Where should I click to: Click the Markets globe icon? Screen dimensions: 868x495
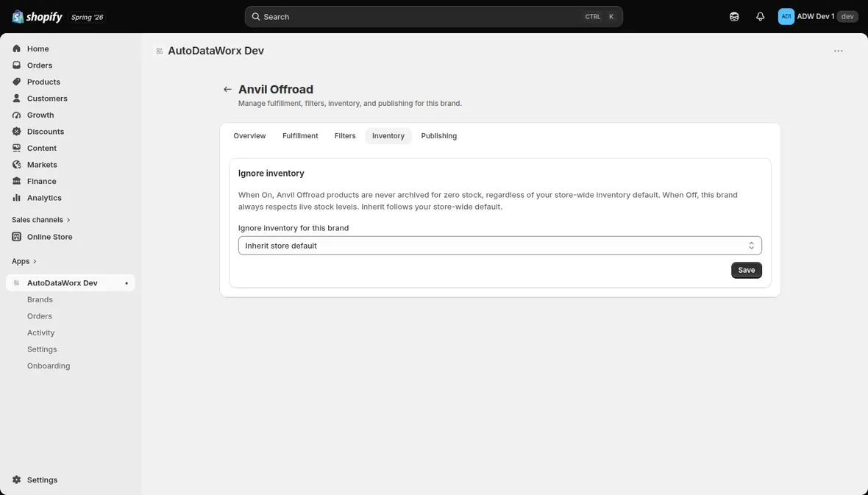click(x=17, y=165)
